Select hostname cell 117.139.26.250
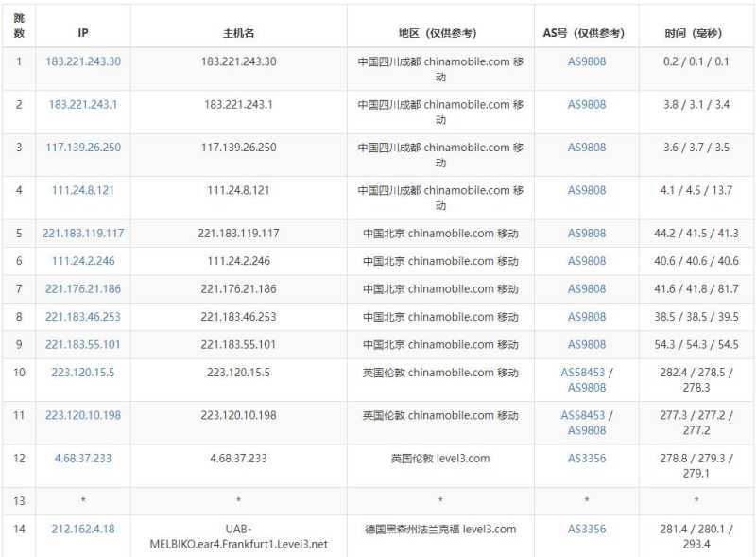The height and width of the screenshot is (557, 756). pos(239,148)
